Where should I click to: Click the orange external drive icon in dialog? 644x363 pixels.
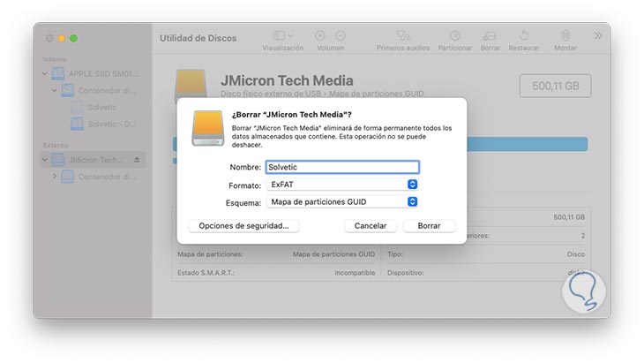click(208, 128)
